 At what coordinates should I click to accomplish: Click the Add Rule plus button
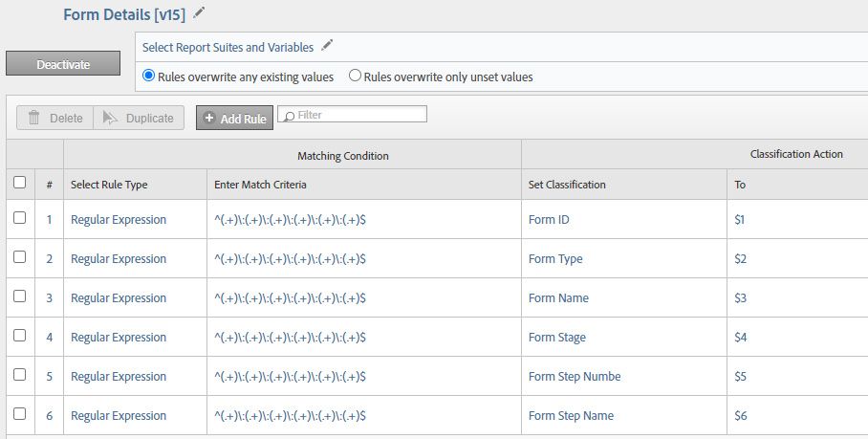click(234, 119)
